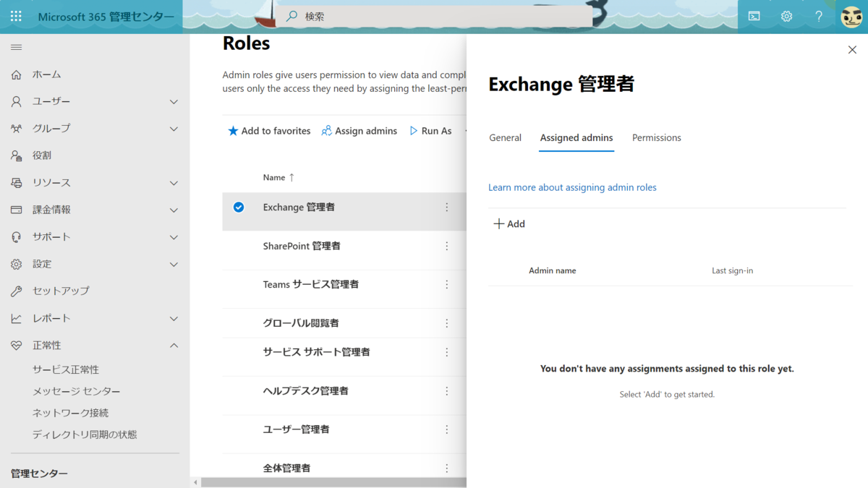Select SharePoint 管理者 role name
This screenshot has height=488, width=868.
(302, 246)
